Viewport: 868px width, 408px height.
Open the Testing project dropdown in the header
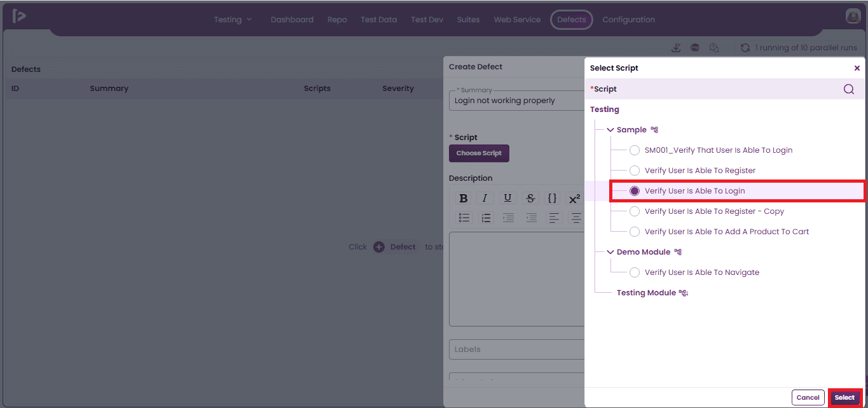(x=233, y=20)
